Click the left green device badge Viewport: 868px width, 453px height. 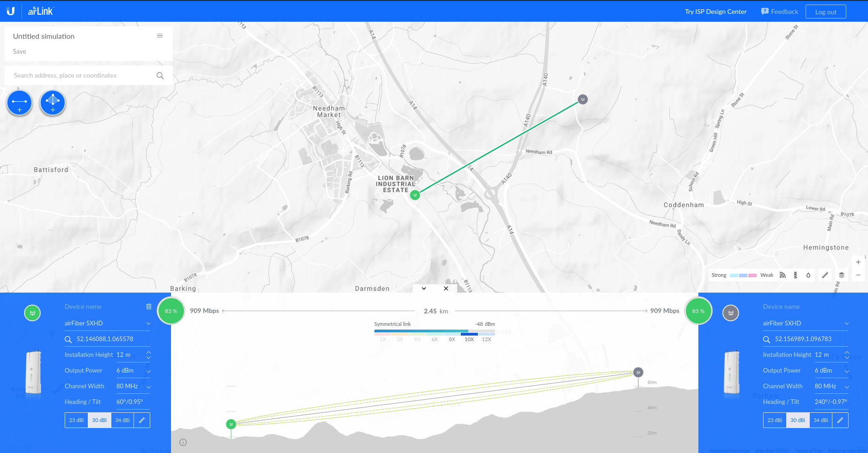(32, 313)
